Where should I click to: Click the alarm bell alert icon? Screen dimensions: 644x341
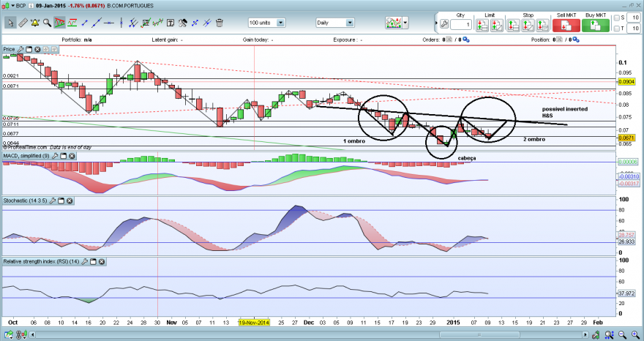coord(35,23)
